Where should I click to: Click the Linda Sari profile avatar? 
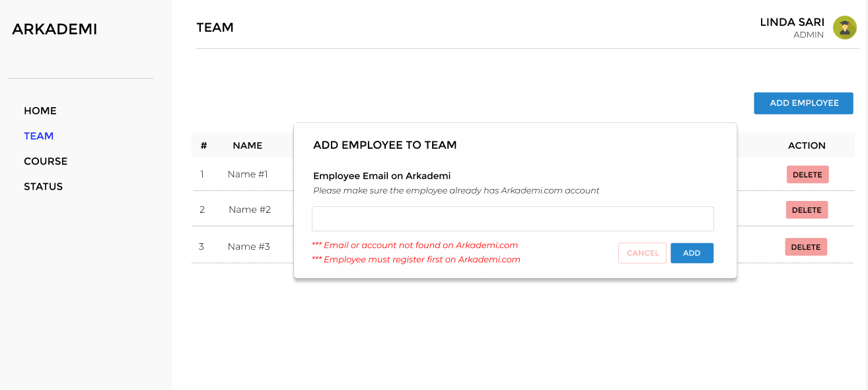pyautogui.click(x=844, y=28)
